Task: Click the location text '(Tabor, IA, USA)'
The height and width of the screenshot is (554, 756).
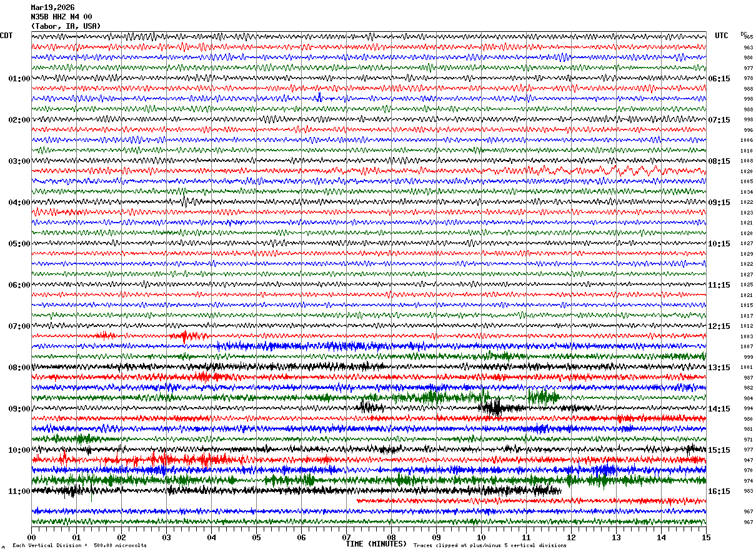Action: point(66,26)
